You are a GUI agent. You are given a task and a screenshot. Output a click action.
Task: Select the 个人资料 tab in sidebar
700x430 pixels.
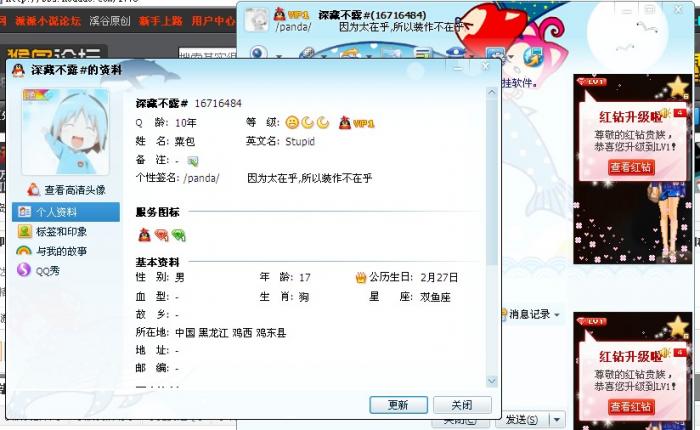click(66, 212)
